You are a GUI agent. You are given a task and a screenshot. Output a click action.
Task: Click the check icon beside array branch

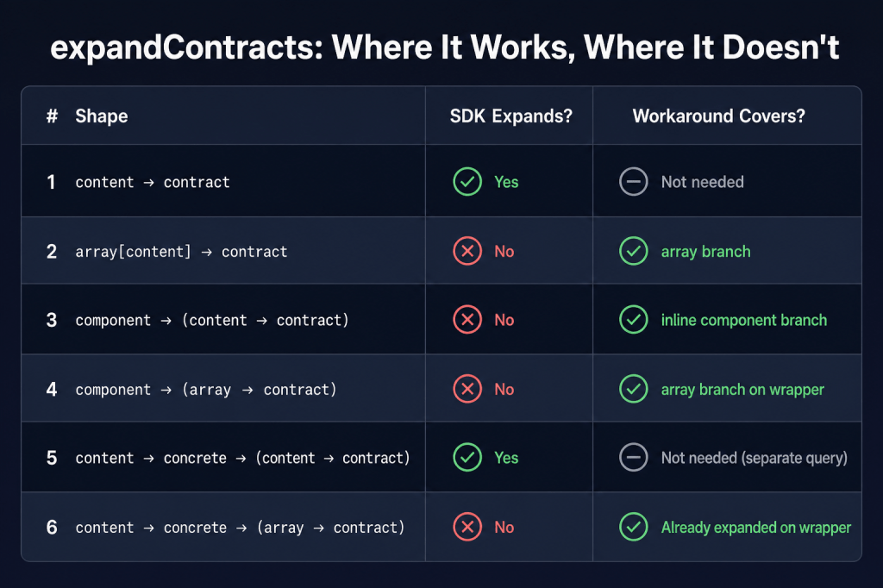(x=634, y=251)
